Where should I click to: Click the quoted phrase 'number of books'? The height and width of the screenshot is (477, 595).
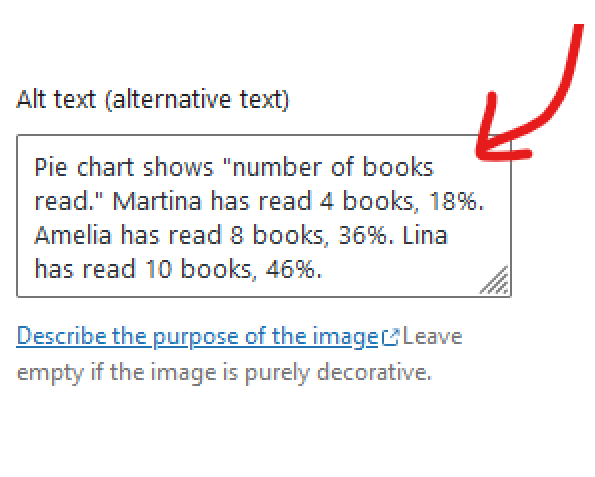click(x=332, y=167)
